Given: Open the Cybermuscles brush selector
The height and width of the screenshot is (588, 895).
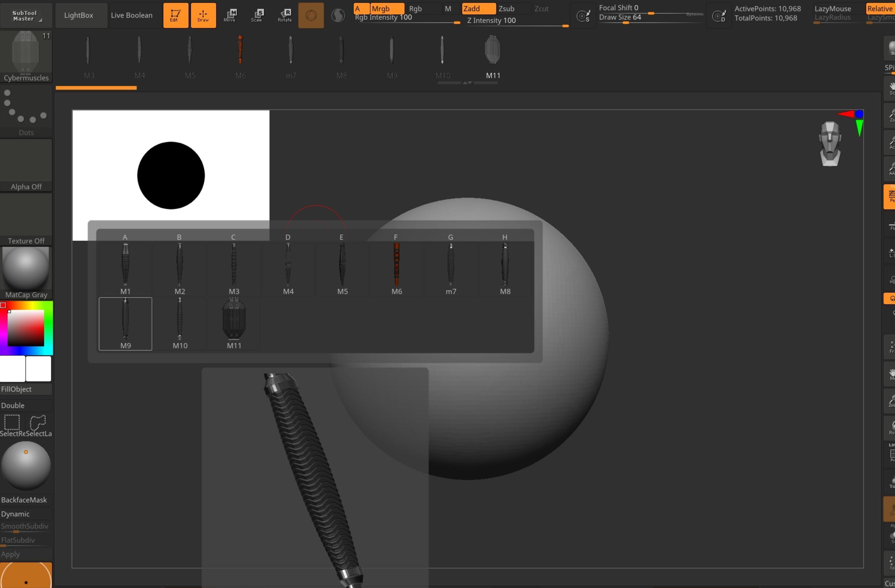Looking at the screenshot, I should point(26,56).
